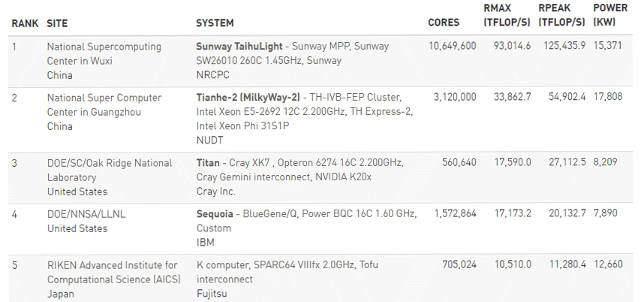Screen dimensions: 644x302
Task: Select the POWER (KW) column header
Action: tap(610, 16)
